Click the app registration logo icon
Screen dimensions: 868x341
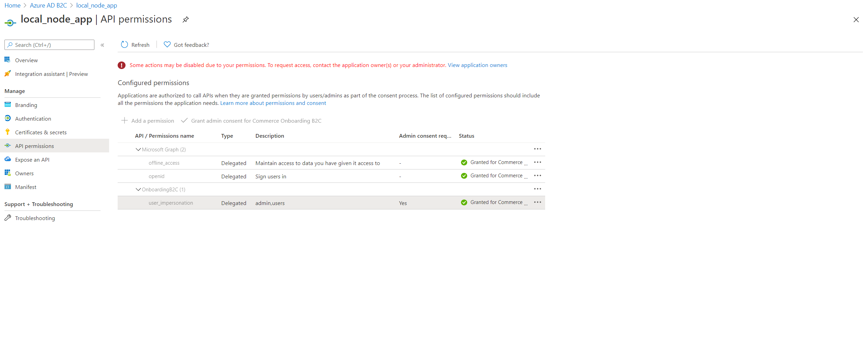(x=10, y=23)
